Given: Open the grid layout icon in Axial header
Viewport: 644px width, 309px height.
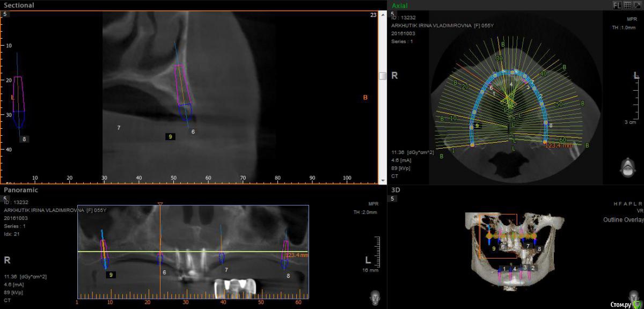Looking at the screenshot, I should point(627,5).
